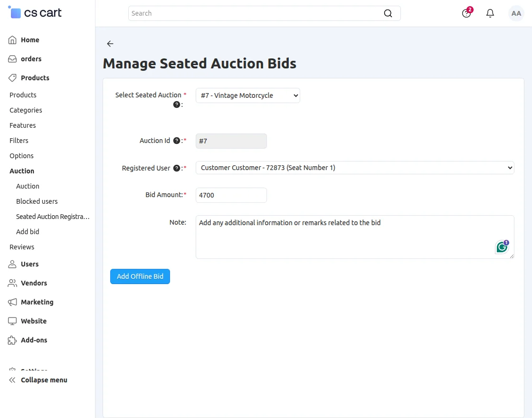Viewport: 532px width, 418px height.
Task: Click the Auction Id help icon
Action: pos(176,141)
